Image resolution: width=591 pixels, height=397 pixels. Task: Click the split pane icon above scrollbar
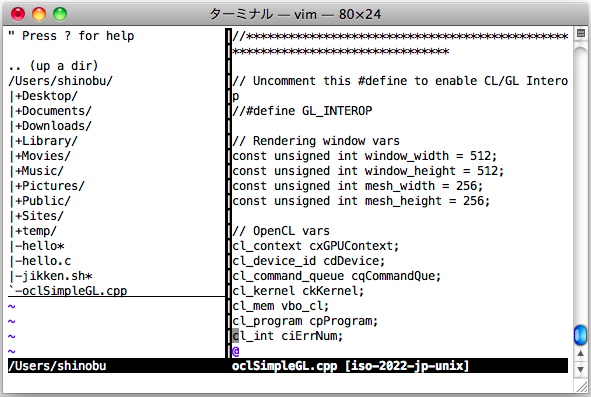(x=581, y=33)
